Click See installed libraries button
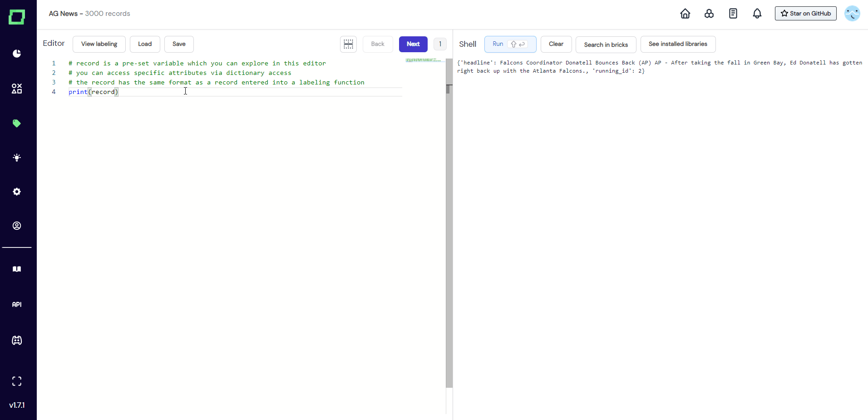 pyautogui.click(x=678, y=44)
